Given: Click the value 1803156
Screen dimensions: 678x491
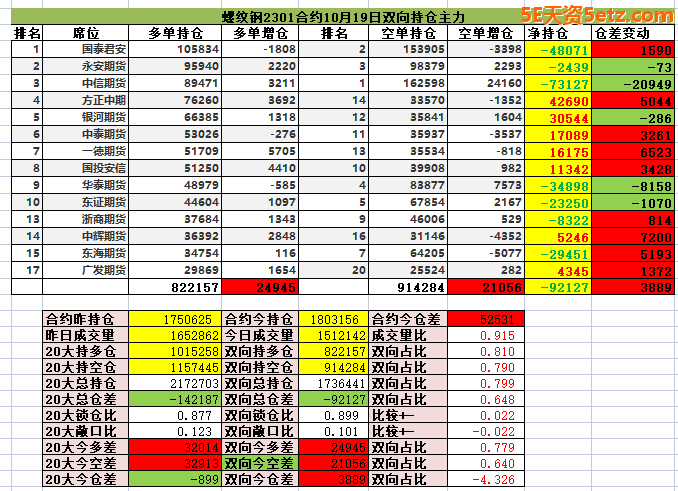Looking at the screenshot, I should [x=333, y=319].
